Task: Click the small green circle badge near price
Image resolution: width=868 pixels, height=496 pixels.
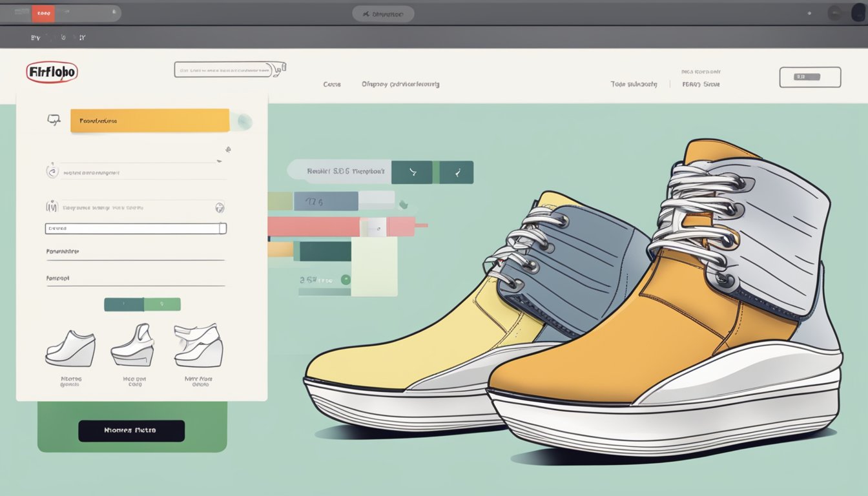Action: click(346, 280)
